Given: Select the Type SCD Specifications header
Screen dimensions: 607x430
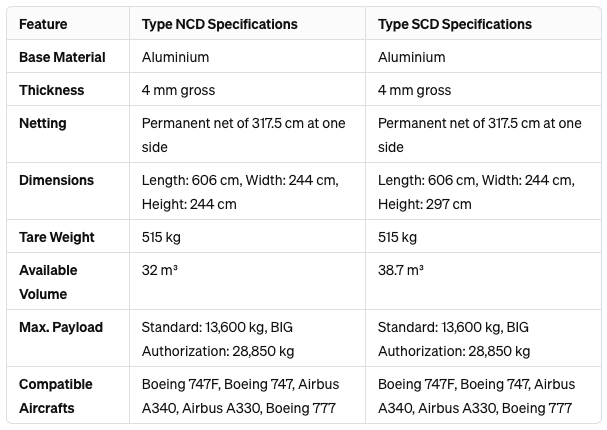Looking at the screenshot, I should point(455,24).
